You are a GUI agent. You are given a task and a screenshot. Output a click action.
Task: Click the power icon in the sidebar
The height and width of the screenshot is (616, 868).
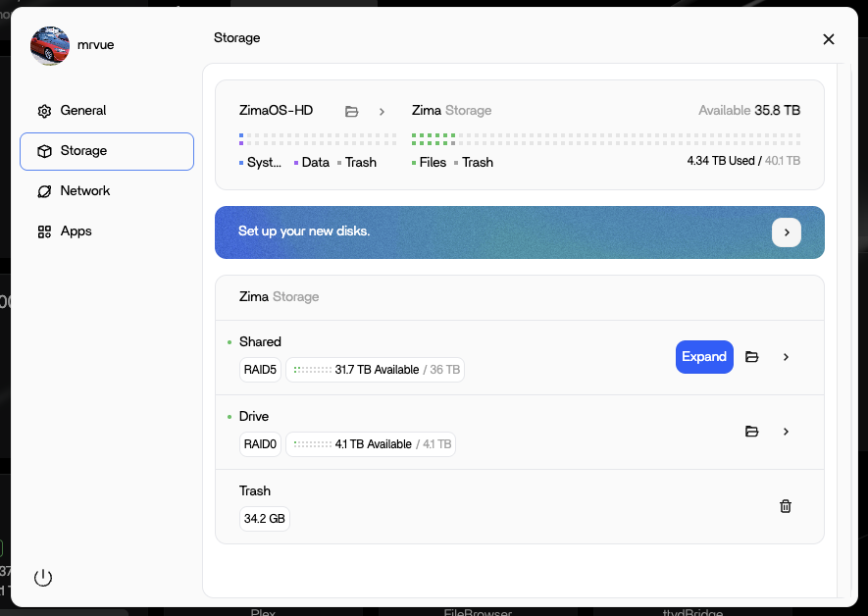coord(43,577)
